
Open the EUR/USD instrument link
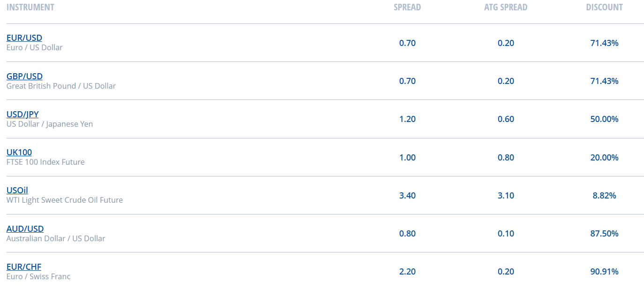(x=24, y=38)
